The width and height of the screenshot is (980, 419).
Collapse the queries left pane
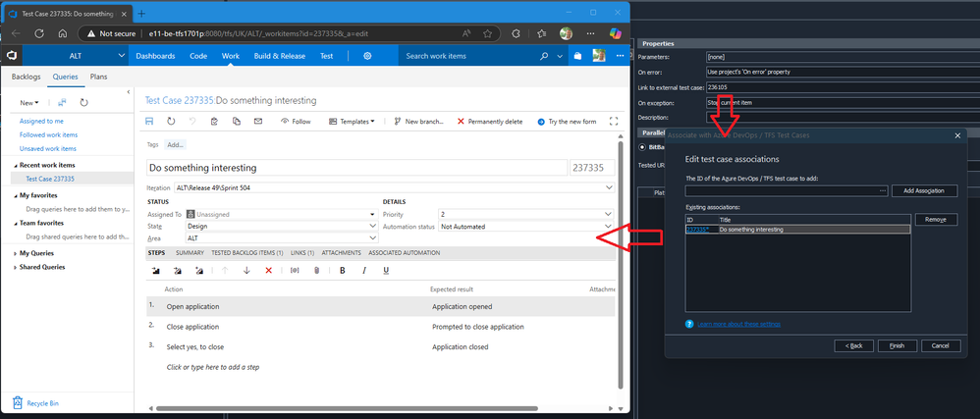[128, 92]
